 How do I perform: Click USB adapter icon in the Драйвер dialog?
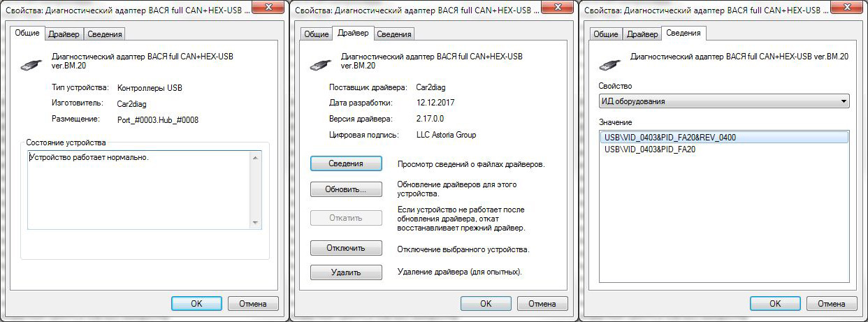tap(320, 62)
